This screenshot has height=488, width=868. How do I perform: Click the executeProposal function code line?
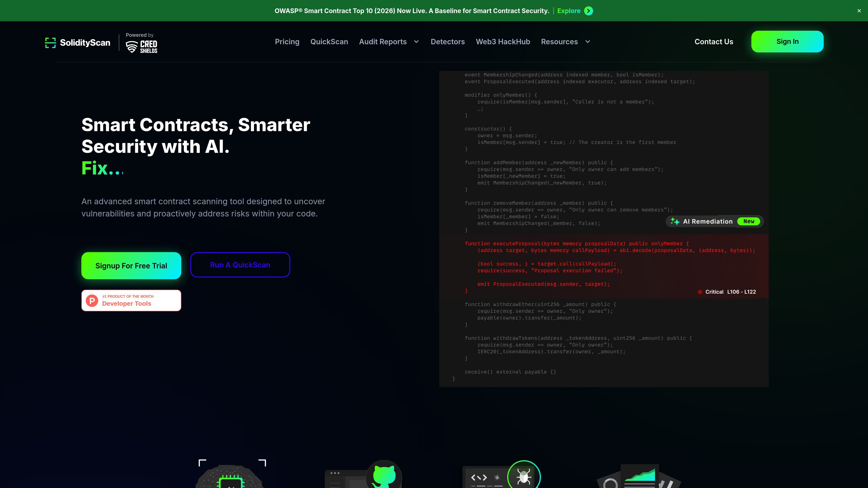(577, 244)
